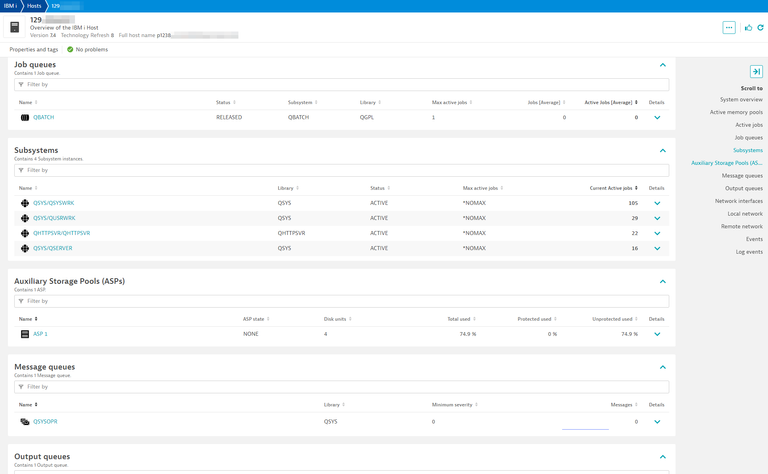Expand details for ASP 1 row
The width and height of the screenshot is (768, 474).
(x=657, y=334)
